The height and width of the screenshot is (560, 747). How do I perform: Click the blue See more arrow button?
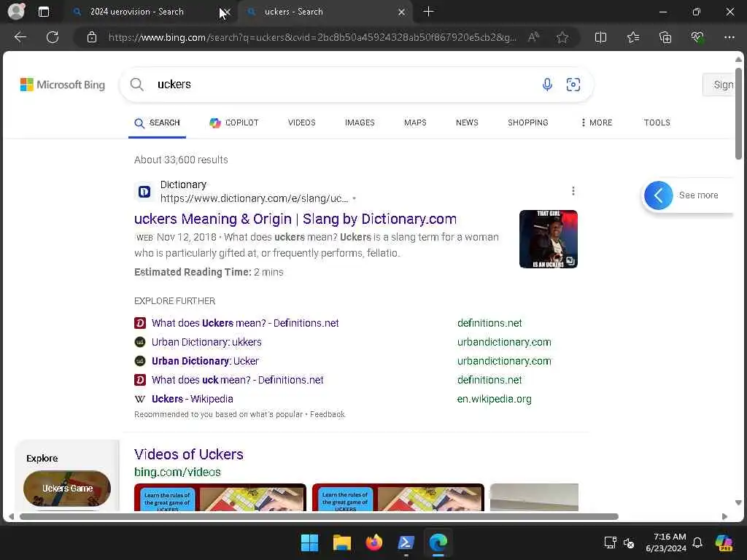659,195
